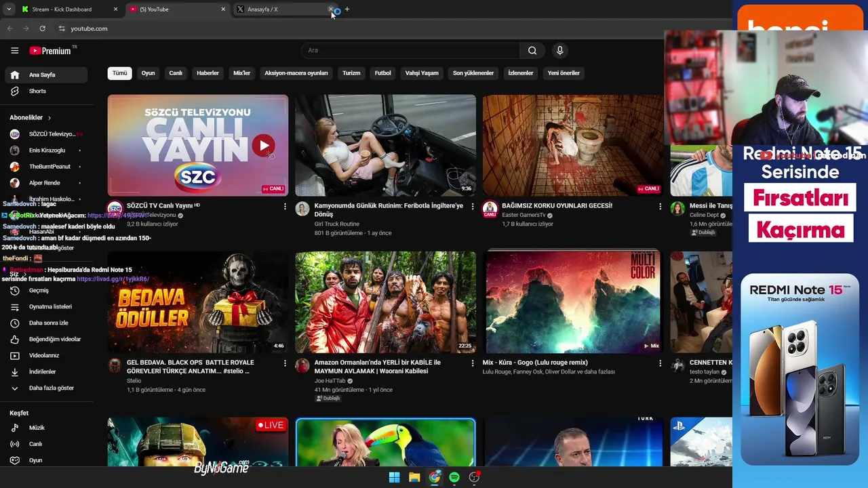Start voice search with microphone icon
Image resolution: width=868 pixels, height=488 pixels.
tap(559, 50)
